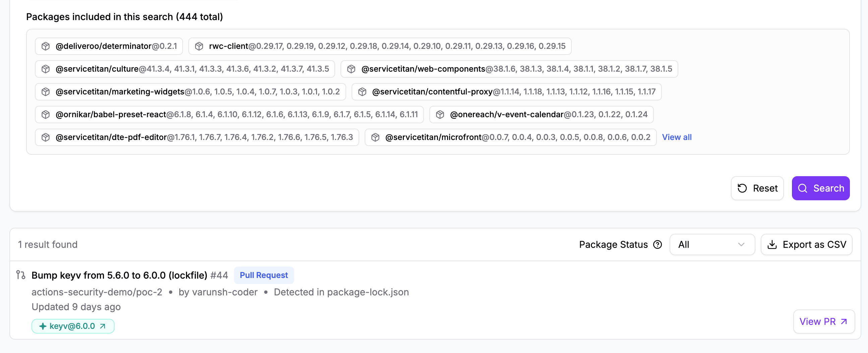The image size is (868, 353).
Task: Open the Package Status dropdown set to All
Action: pos(712,244)
